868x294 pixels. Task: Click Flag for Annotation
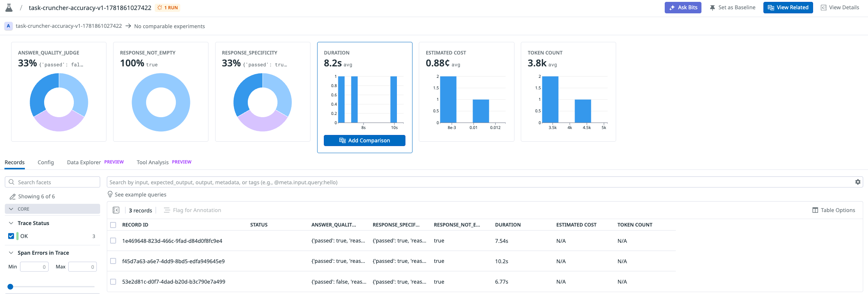tap(193, 210)
